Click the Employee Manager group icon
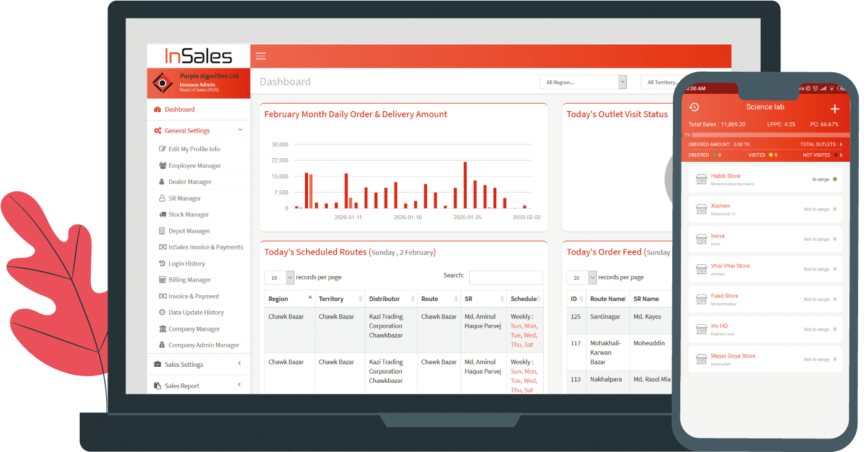Image resolution: width=868 pixels, height=452 pixels. (x=162, y=165)
